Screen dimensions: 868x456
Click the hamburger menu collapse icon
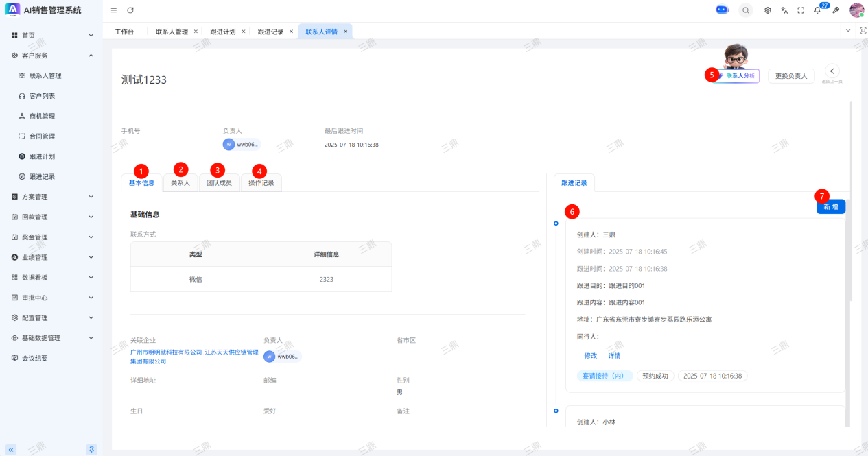(x=114, y=10)
